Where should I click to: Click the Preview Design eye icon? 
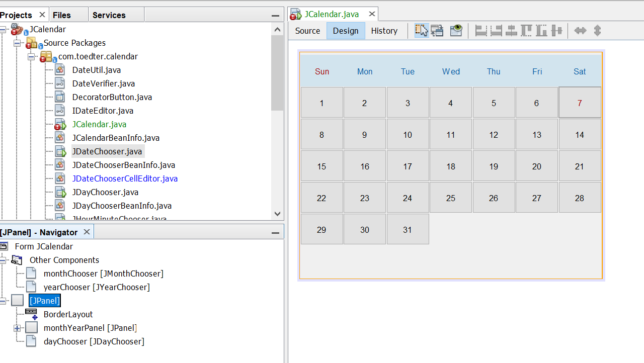pyautogui.click(x=456, y=31)
